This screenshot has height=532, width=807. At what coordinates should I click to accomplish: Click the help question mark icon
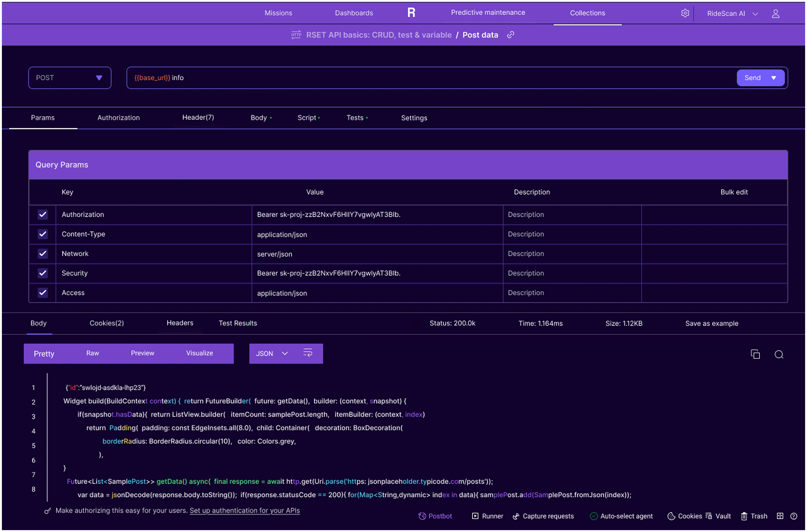tap(794, 516)
